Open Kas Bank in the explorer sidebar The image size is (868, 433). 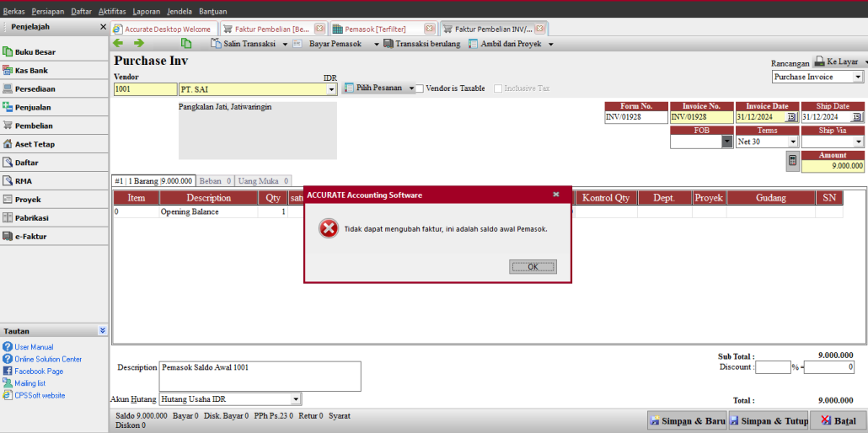[x=32, y=71]
